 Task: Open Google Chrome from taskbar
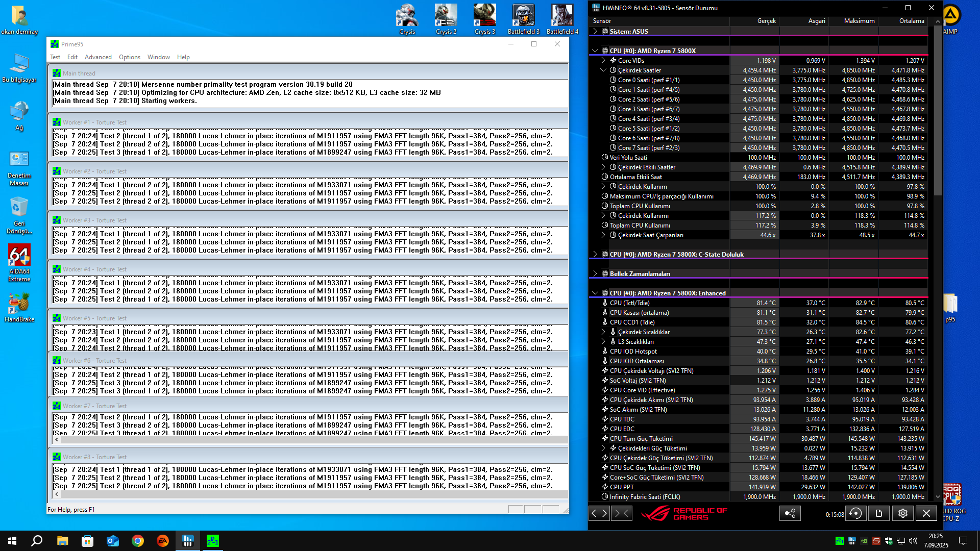[x=138, y=541]
